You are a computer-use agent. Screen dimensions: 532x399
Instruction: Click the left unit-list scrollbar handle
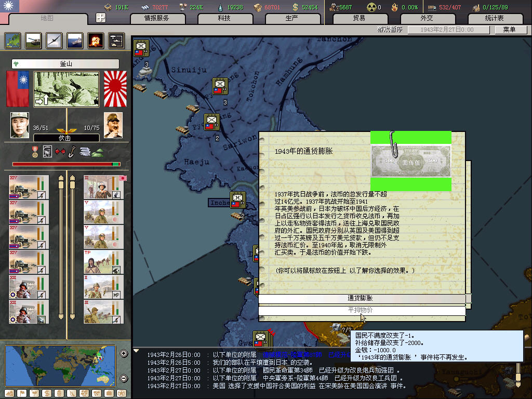click(x=61, y=185)
